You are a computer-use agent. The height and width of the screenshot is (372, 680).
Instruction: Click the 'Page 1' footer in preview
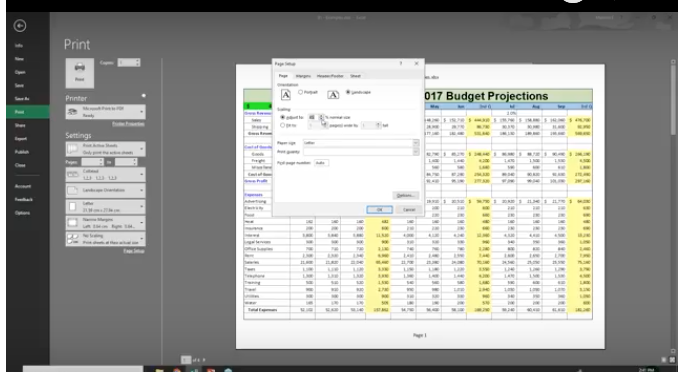(419, 335)
